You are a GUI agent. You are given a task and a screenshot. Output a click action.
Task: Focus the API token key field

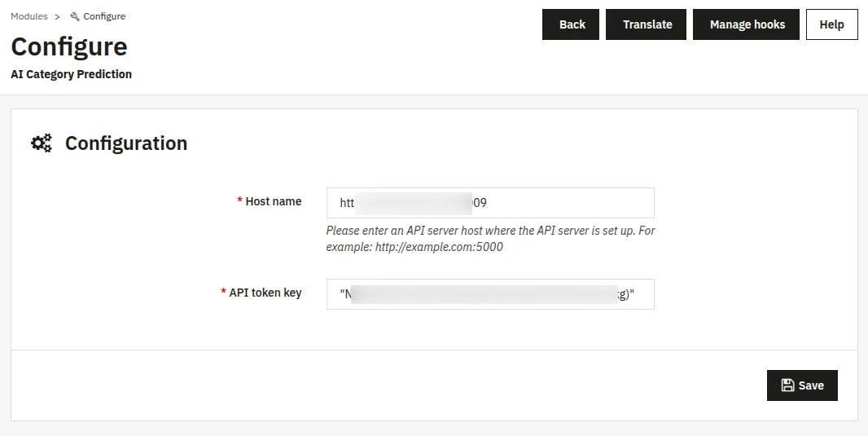[x=489, y=294]
